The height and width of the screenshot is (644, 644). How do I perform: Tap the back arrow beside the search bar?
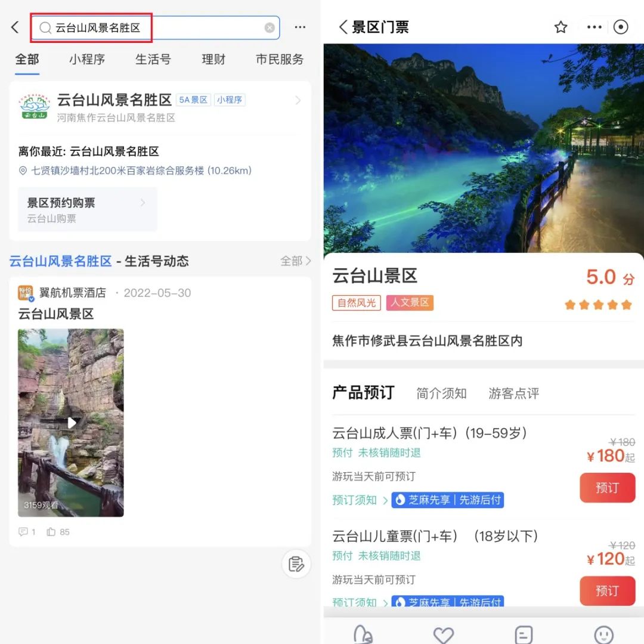point(16,27)
